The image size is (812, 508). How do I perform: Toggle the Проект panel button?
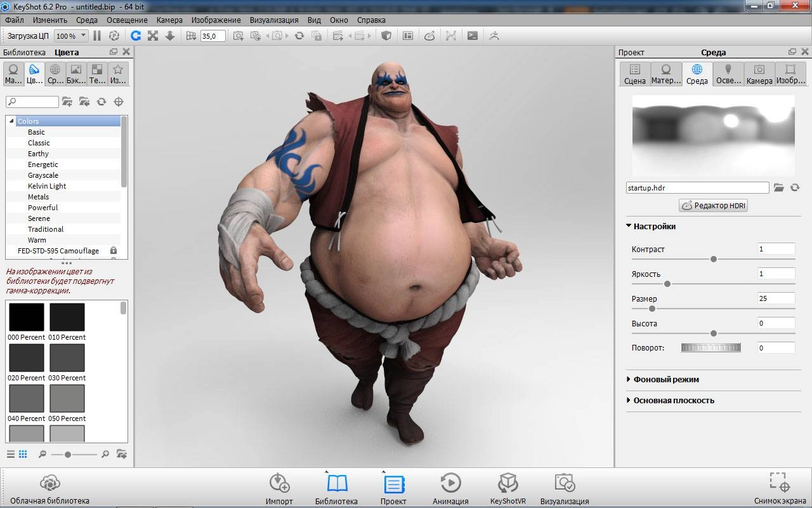coord(393,489)
